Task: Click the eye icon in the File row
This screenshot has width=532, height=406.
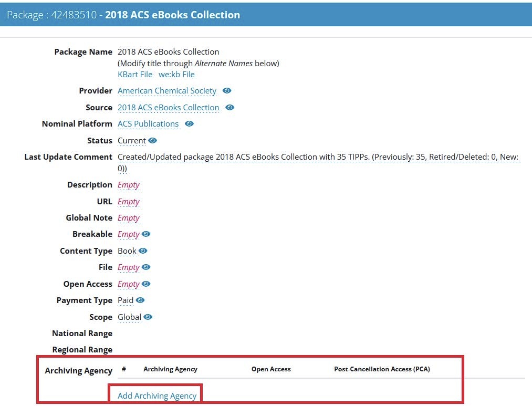Action: click(146, 267)
